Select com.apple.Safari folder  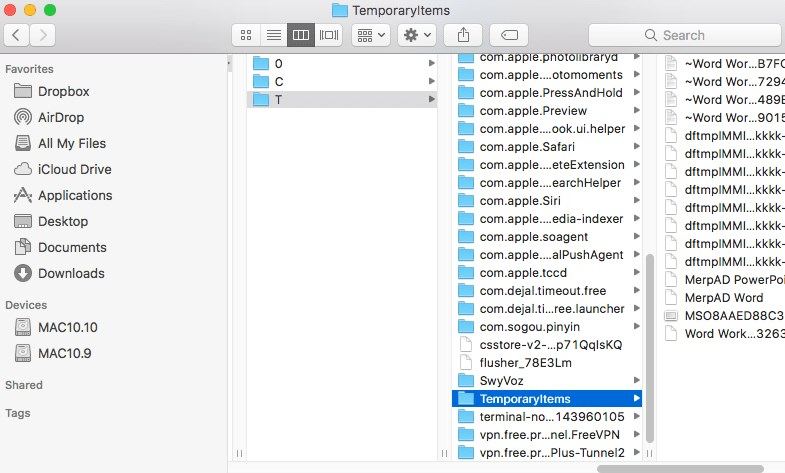tap(547, 147)
